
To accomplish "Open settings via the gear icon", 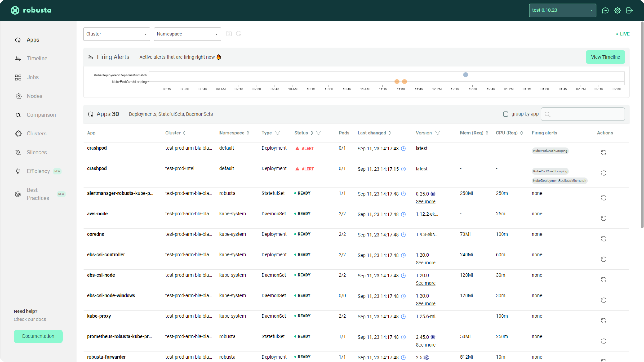I will [x=617, y=10].
